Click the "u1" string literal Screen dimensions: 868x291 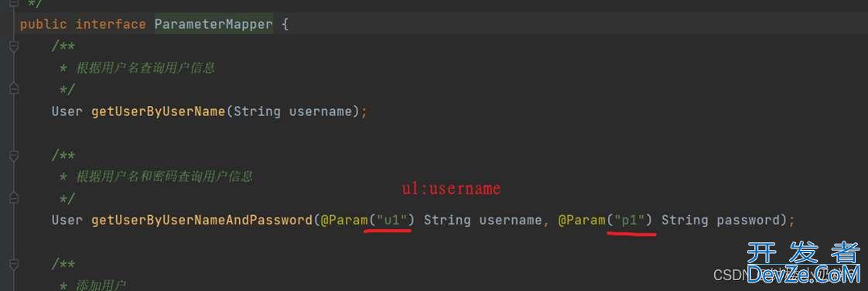[x=391, y=220]
